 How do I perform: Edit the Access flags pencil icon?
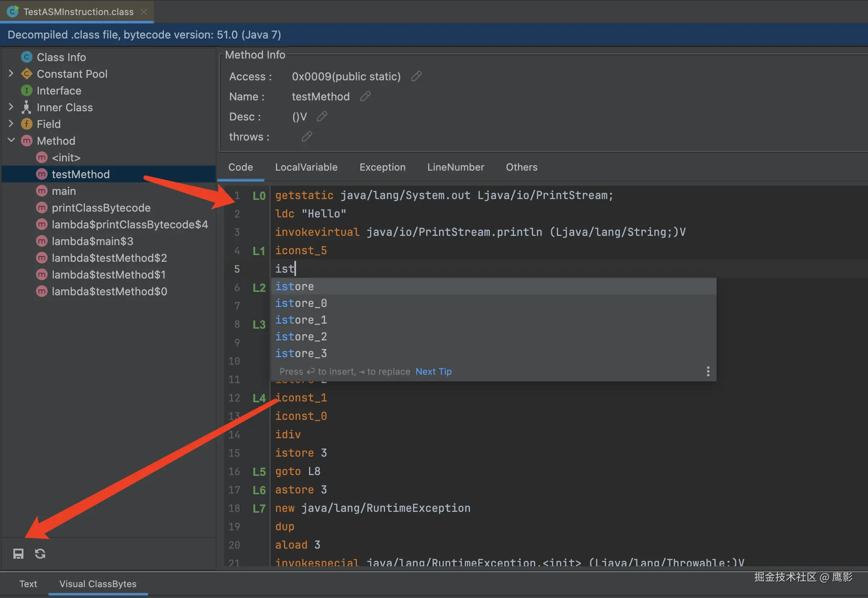pyautogui.click(x=416, y=77)
